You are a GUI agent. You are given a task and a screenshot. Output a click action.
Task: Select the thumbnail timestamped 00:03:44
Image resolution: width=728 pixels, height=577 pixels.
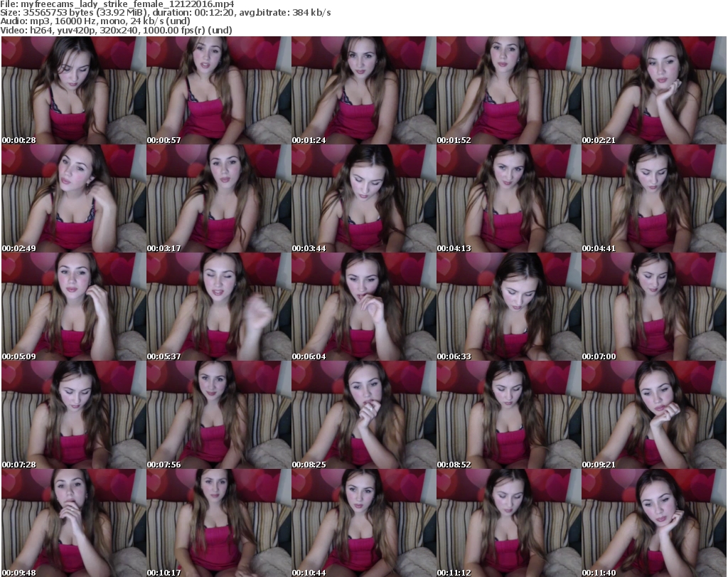pos(363,198)
